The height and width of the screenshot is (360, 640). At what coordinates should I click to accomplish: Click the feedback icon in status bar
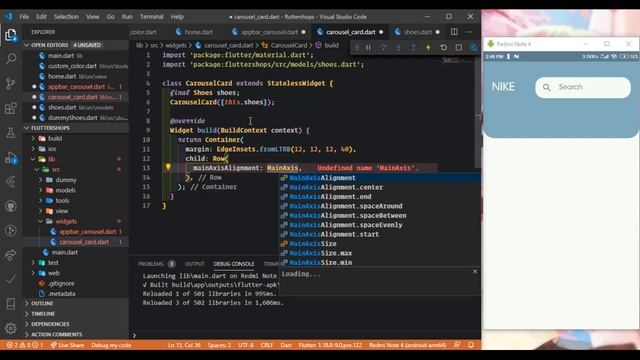(457, 345)
